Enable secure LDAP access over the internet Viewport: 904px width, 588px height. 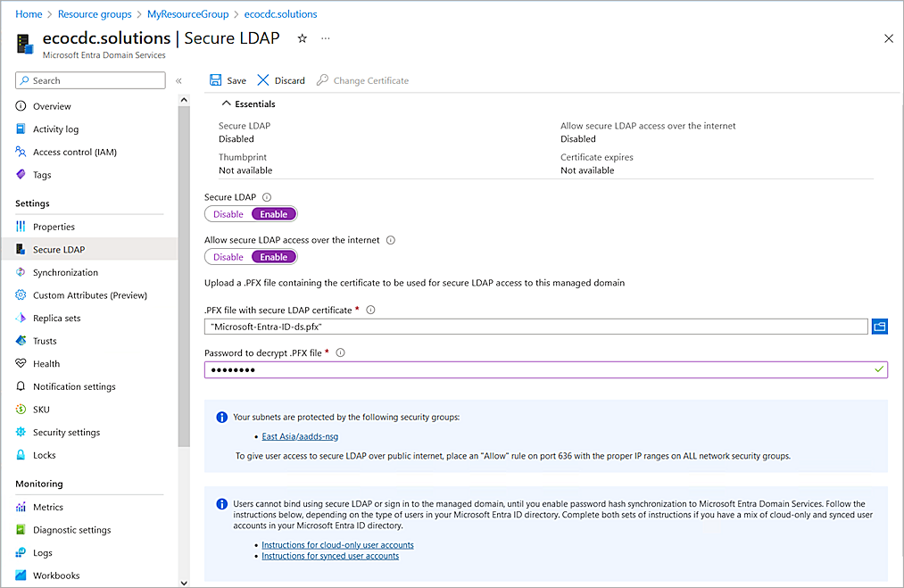click(x=273, y=257)
